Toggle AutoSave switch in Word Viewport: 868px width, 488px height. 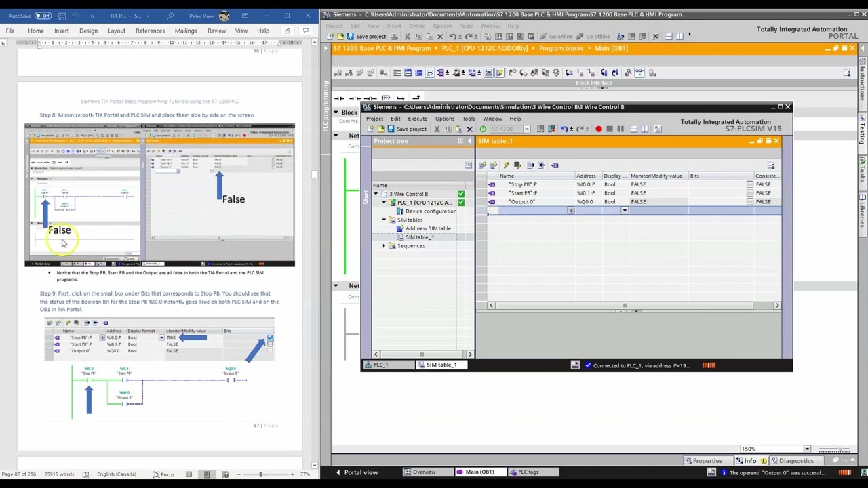click(x=43, y=16)
